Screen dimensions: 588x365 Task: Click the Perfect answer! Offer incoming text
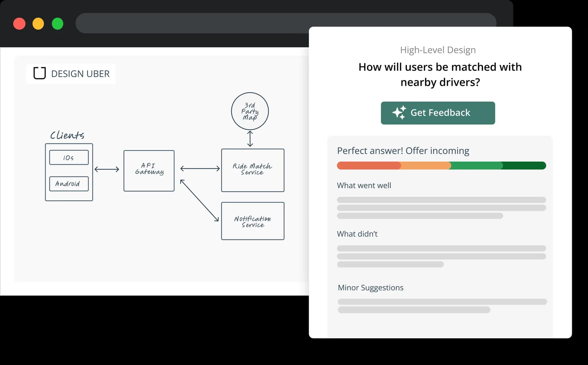[x=403, y=151]
